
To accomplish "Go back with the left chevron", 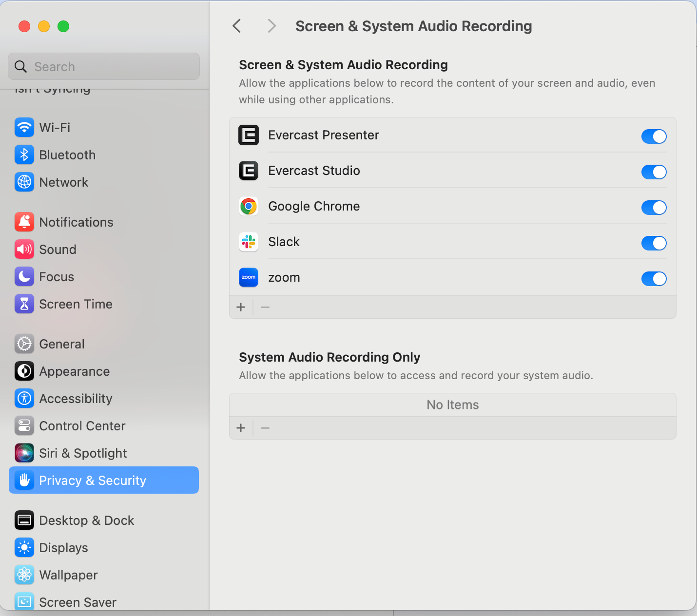I will click(x=237, y=26).
